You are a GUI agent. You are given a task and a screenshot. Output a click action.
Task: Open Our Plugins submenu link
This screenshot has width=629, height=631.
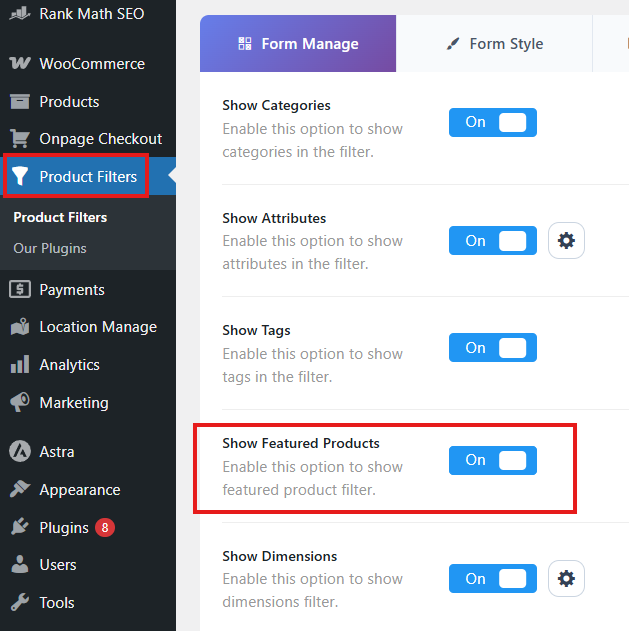50,248
